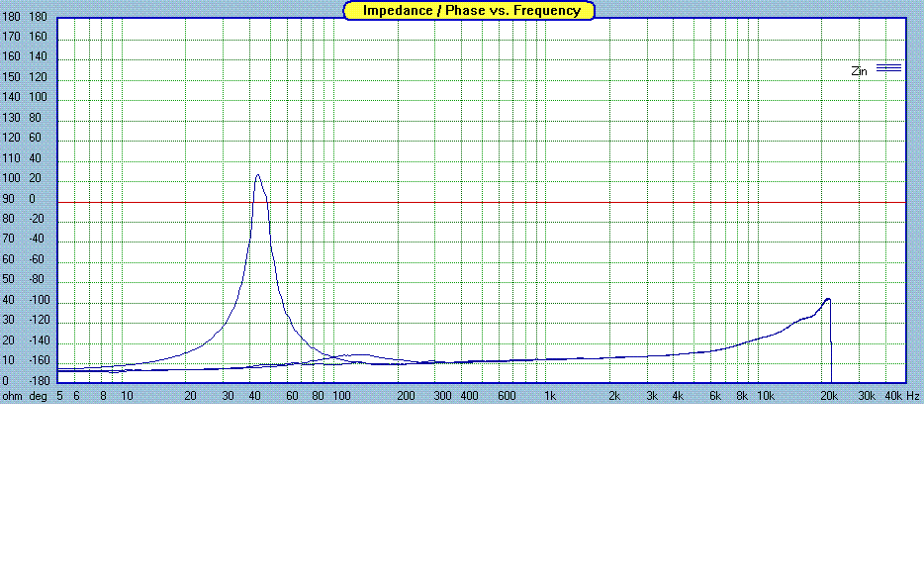Click the '-100' phase axis label

[x=39, y=300]
